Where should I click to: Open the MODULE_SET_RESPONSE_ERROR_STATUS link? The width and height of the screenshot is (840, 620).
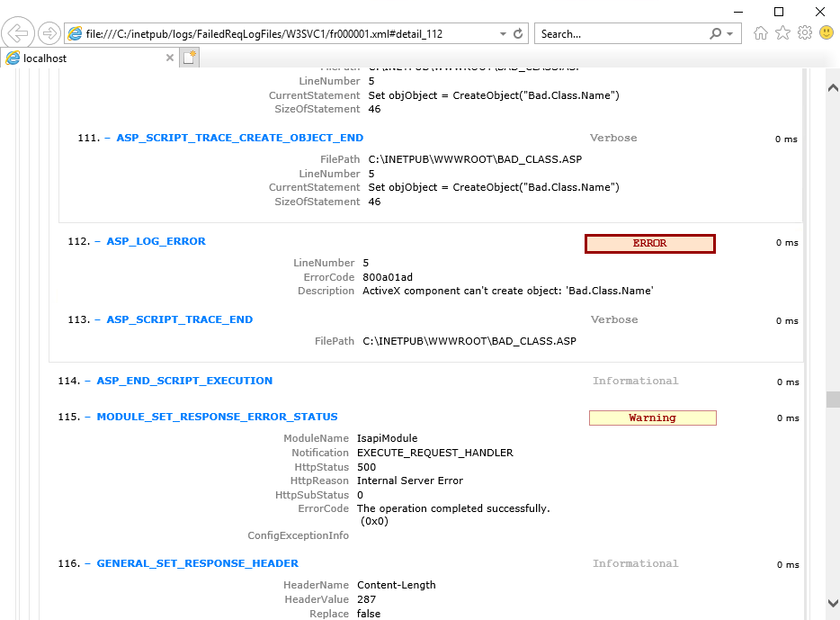pos(217,417)
